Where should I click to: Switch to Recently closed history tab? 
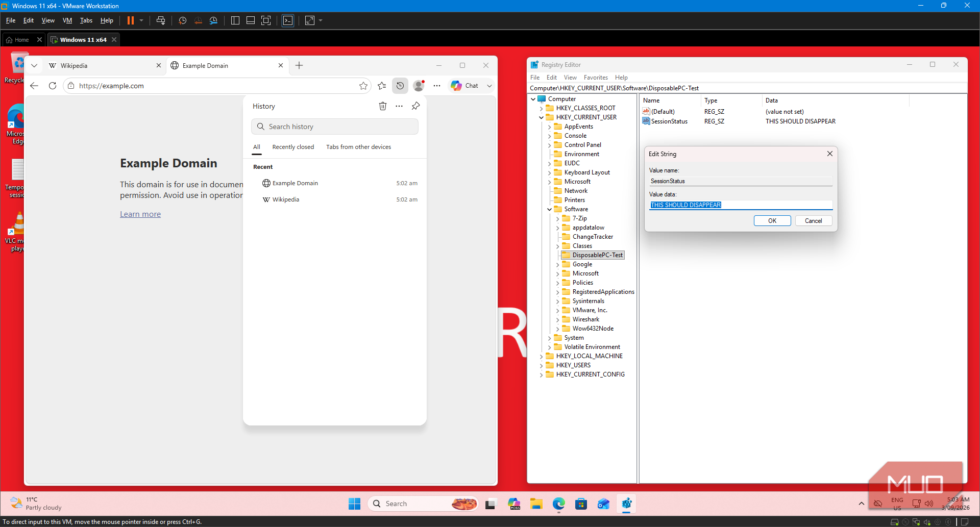click(x=293, y=147)
